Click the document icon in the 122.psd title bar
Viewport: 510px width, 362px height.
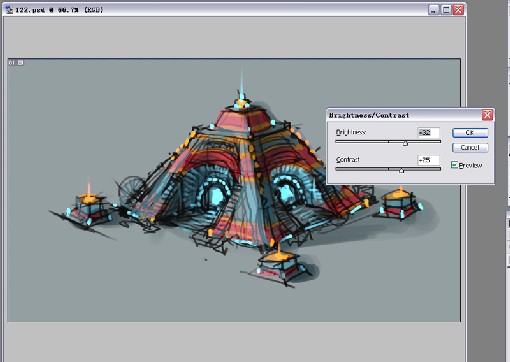point(9,10)
